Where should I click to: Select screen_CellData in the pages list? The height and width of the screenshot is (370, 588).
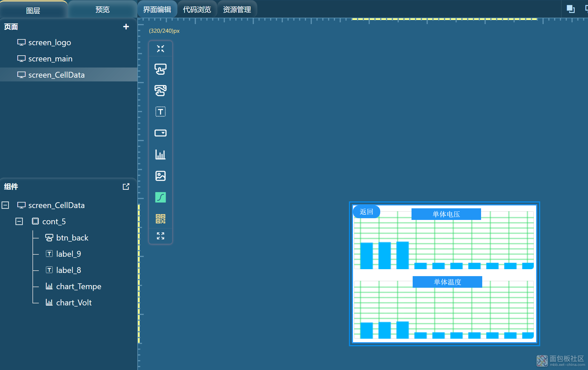click(x=69, y=75)
